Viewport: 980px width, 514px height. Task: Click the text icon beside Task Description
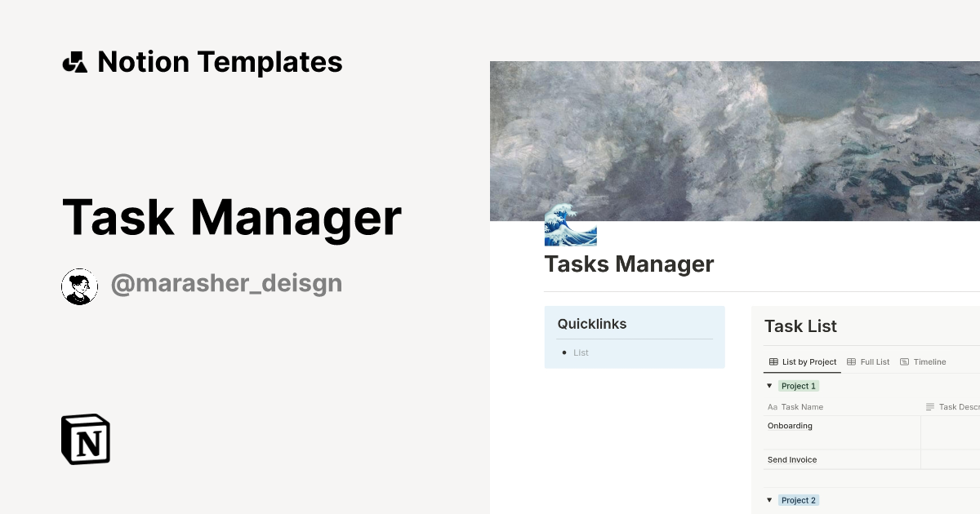tap(930, 406)
